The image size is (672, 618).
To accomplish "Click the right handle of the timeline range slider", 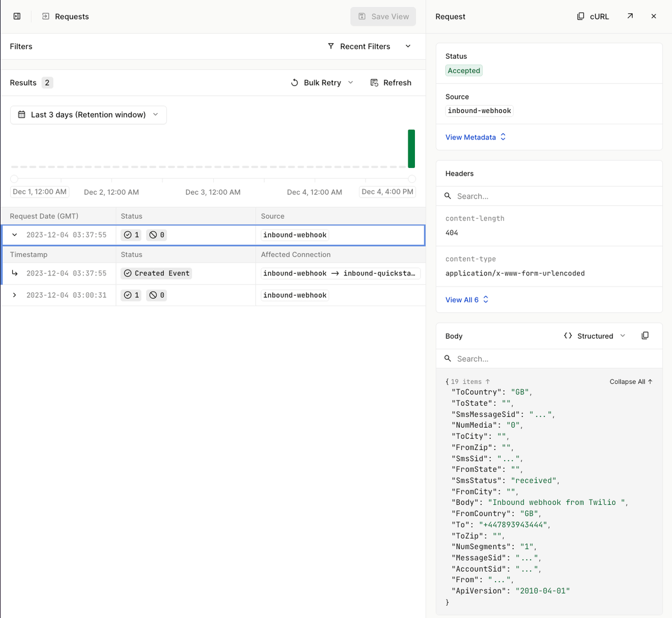I will coord(412,179).
